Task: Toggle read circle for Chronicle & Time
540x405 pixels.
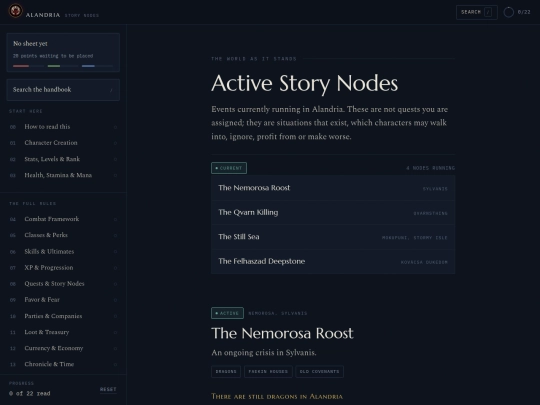Action: point(115,364)
